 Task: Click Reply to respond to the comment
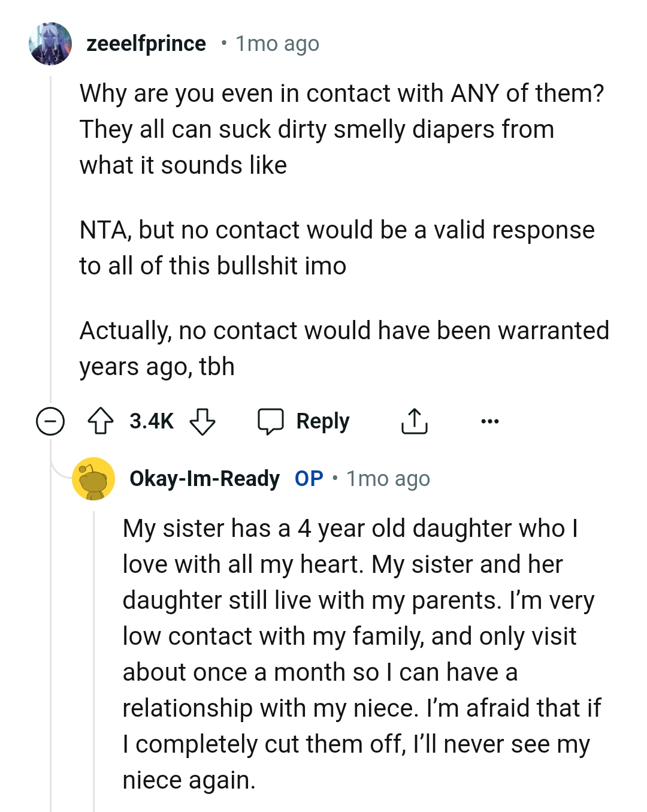[x=322, y=421]
